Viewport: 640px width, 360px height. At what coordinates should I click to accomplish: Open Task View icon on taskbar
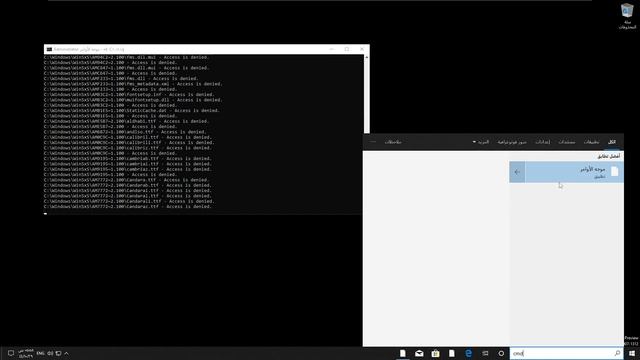485,353
